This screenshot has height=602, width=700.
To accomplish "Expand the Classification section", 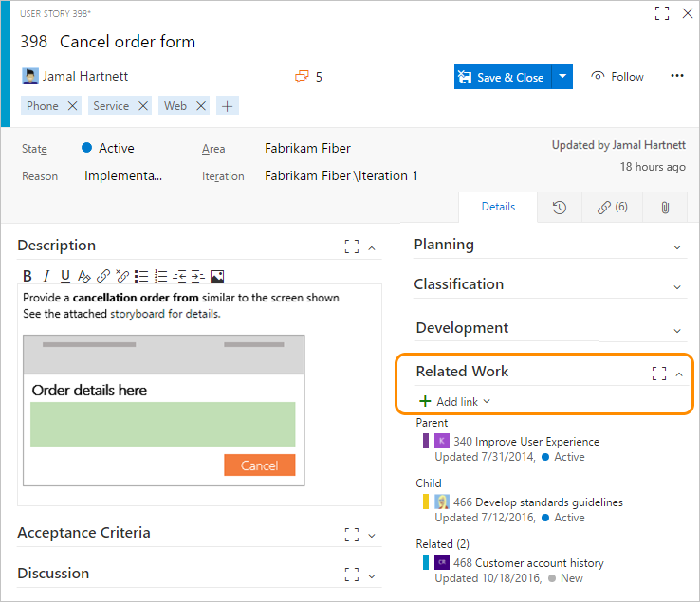I will pos(677,287).
